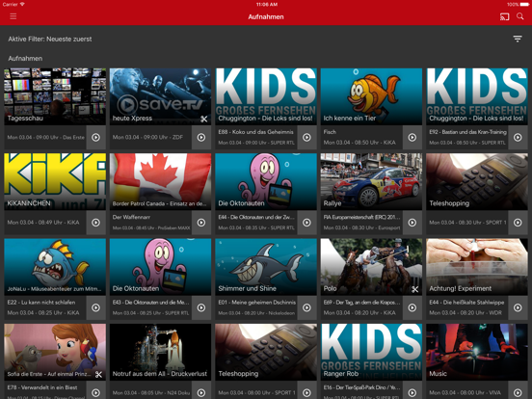This screenshot has width=532, height=399.
Task: Play the 08:30 Teleshopping recording
Action: click(518, 223)
